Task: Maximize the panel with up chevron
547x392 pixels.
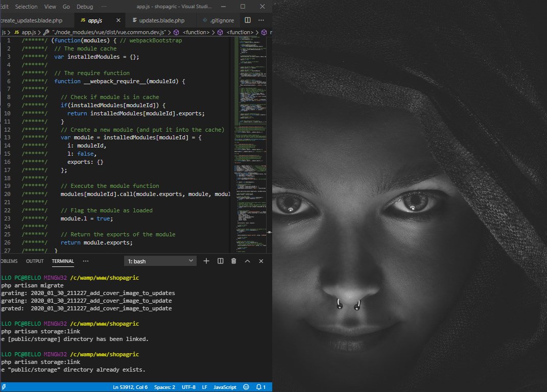Action: click(x=247, y=261)
